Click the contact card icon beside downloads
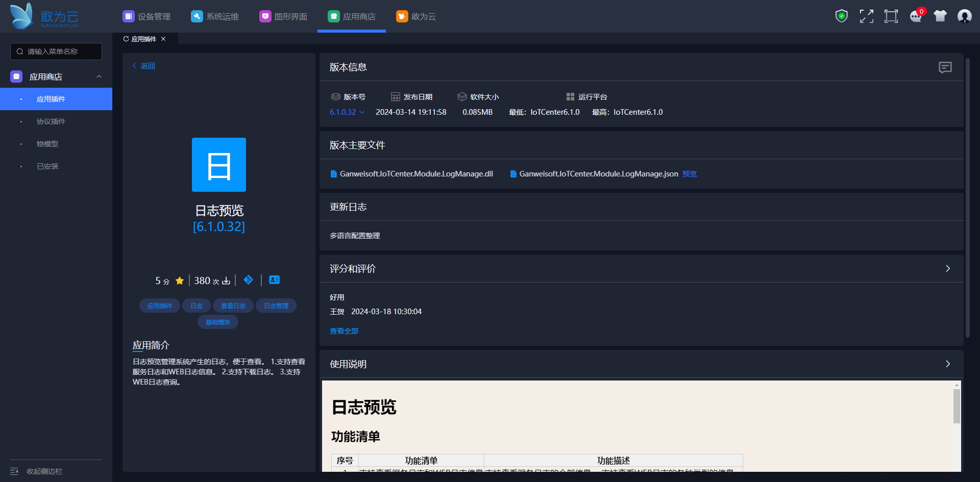The width and height of the screenshot is (980, 482). coord(274,280)
